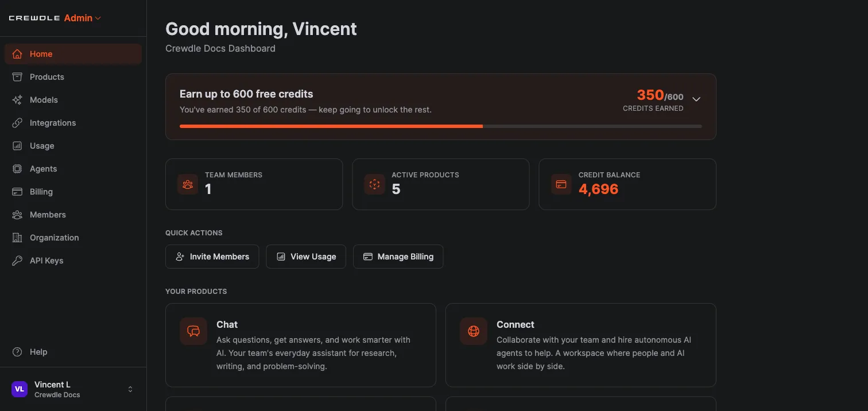The width and height of the screenshot is (868, 411).
Task: Click the Help question-mark icon
Action: [18, 352]
